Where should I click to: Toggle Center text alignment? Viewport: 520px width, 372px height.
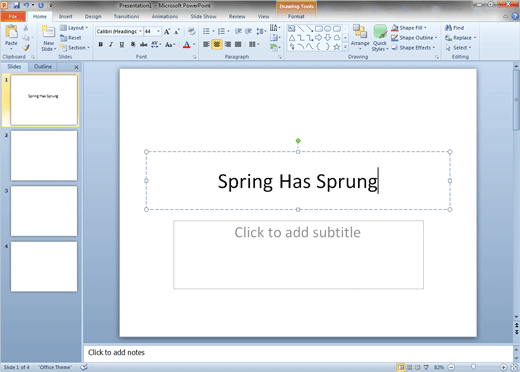(217, 44)
